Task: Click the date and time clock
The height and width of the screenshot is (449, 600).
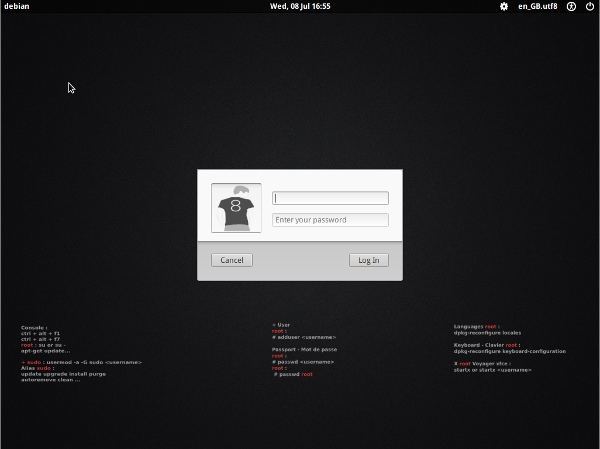Action: (300, 6)
